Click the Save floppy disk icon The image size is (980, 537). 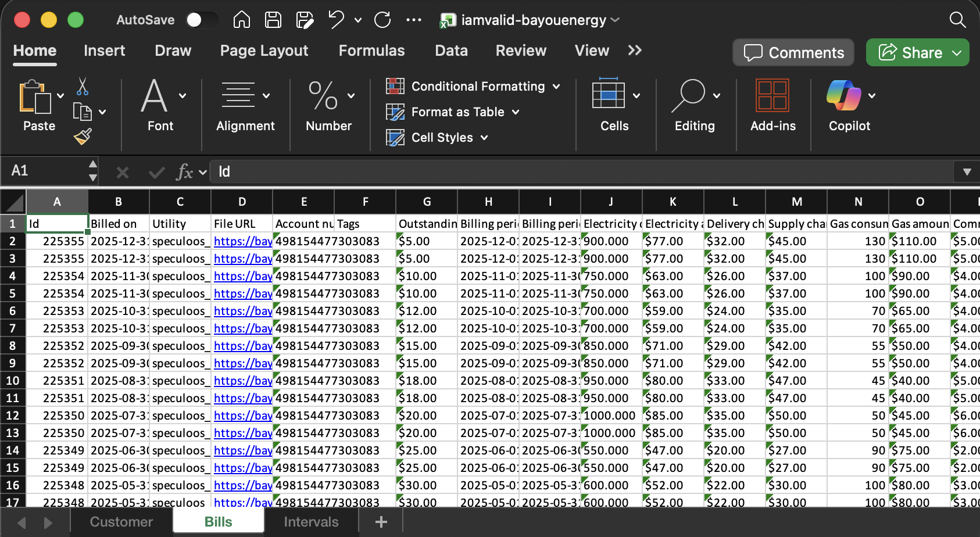pos(273,20)
